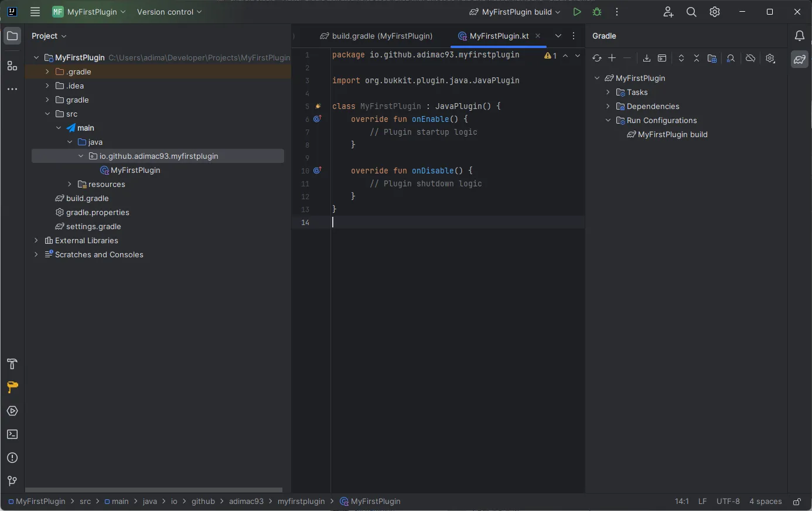Open Project view selector dropdown
The width and height of the screenshot is (812, 511).
coord(49,36)
